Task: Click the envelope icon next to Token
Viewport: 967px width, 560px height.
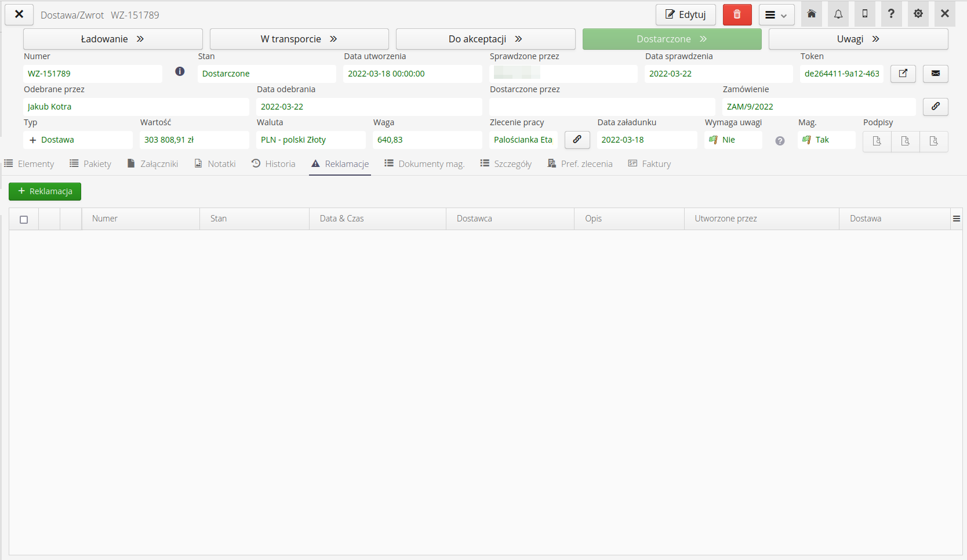Action: (935, 74)
